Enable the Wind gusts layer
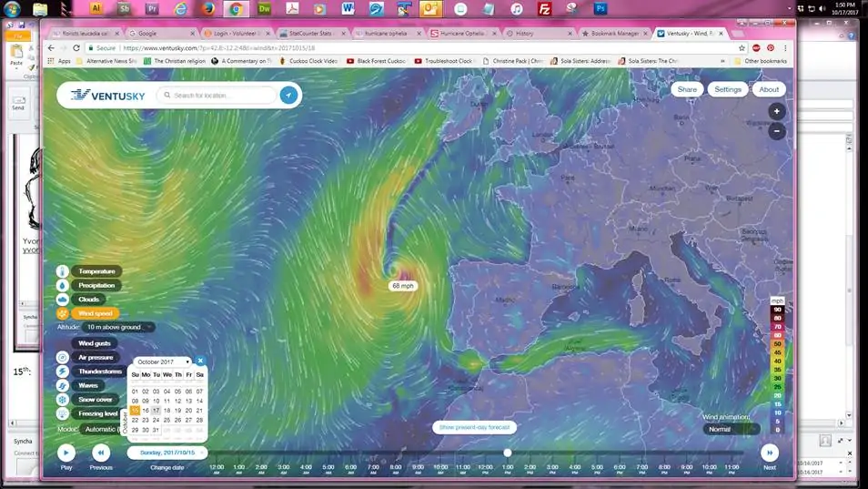 pos(94,343)
